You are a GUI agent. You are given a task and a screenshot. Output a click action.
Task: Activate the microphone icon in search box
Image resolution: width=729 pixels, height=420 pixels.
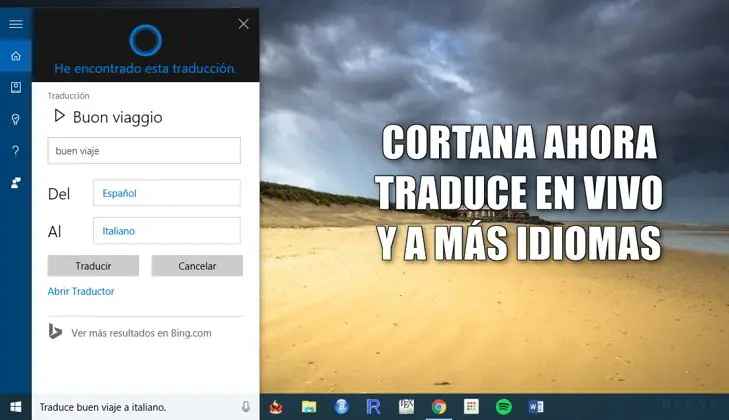click(x=246, y=407)
